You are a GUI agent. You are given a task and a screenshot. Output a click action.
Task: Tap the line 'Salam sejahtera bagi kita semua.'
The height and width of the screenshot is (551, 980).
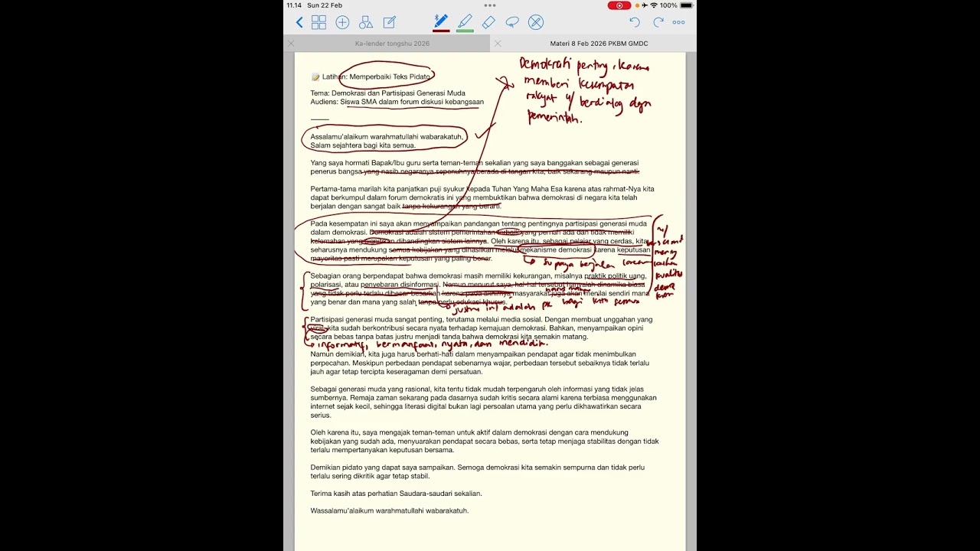363,145
